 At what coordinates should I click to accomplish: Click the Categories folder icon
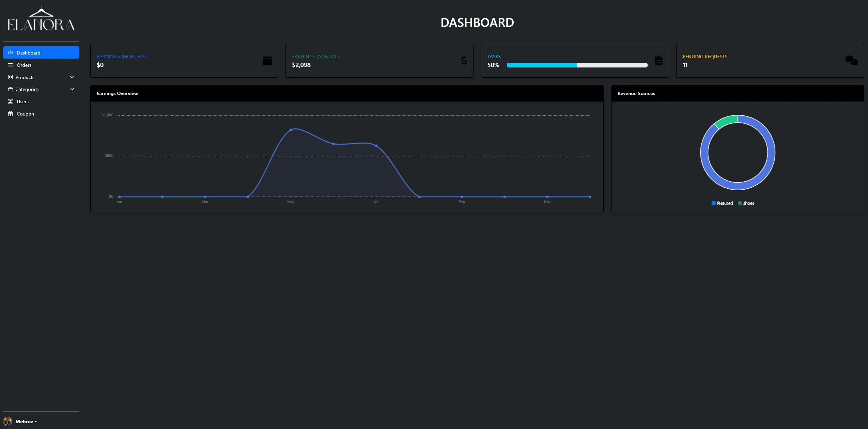point(11,89)
